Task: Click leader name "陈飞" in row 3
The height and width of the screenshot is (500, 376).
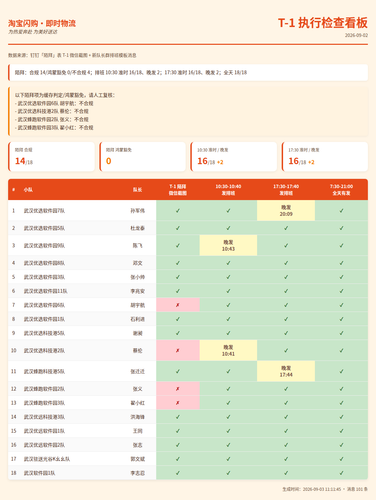Action: pyautogui.click(x=138, y=246)
